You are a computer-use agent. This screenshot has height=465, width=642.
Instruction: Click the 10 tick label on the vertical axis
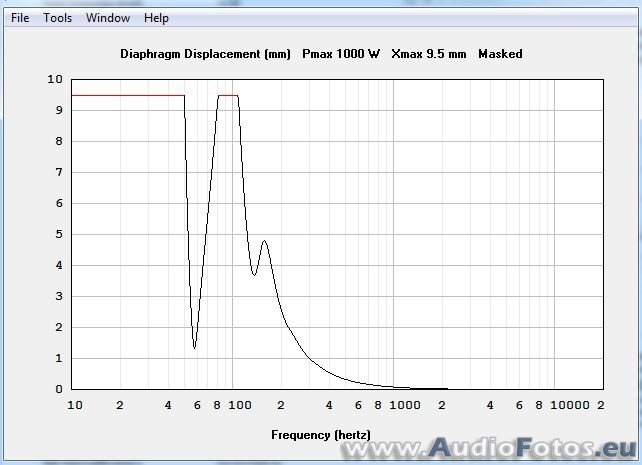(55, 79)
